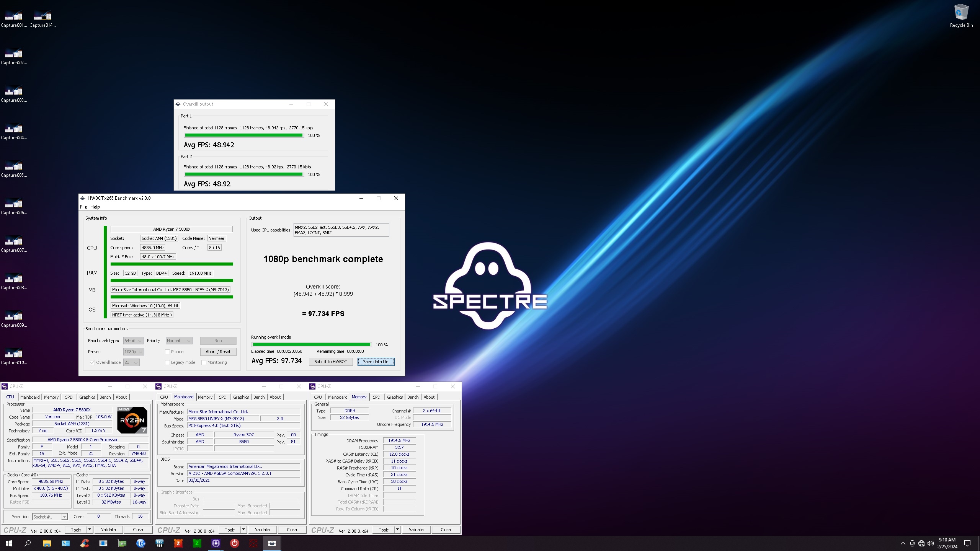
Task: Click Running overkill mode progress bar
Action: pos(312,344)
